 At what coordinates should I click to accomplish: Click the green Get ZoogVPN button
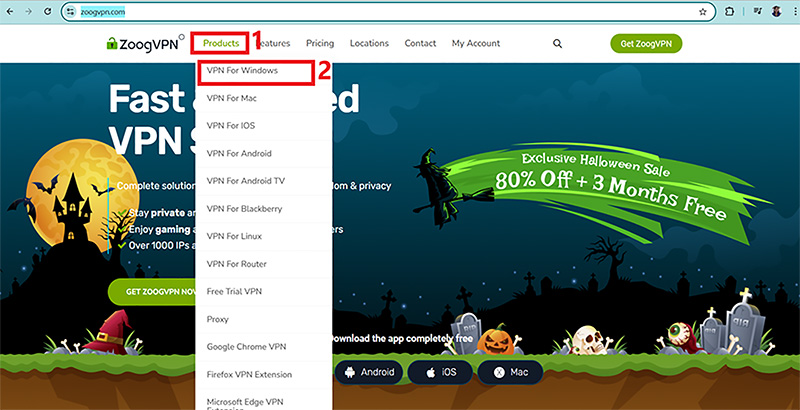coord(646,44)
